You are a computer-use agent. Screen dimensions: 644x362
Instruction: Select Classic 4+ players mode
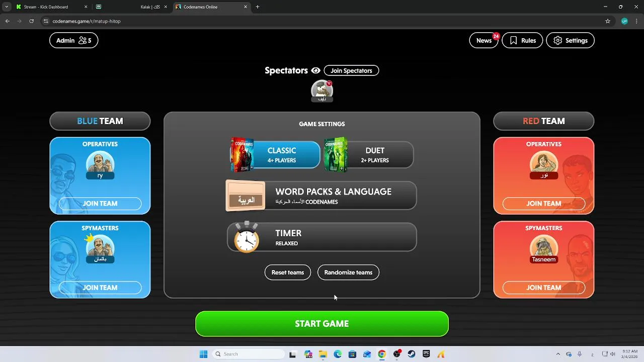click(x=275, y=155)
